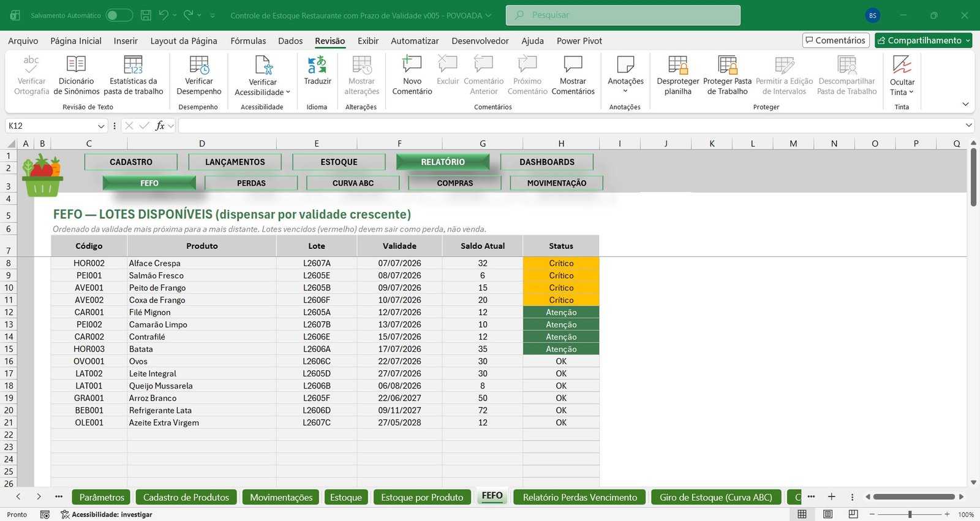This screenshot has width=980, height=521.
Task: Click the Traduzir translate icon
Action: [317, 65]
